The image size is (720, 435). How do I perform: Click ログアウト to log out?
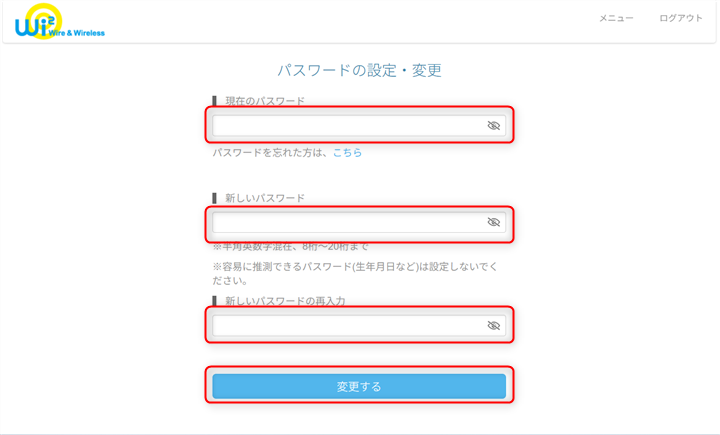tap(681, 19)
